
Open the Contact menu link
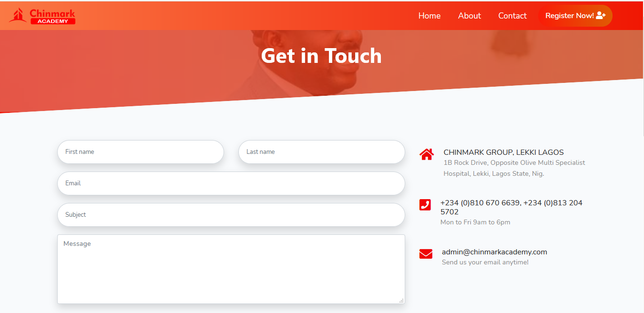pos(512,16)
